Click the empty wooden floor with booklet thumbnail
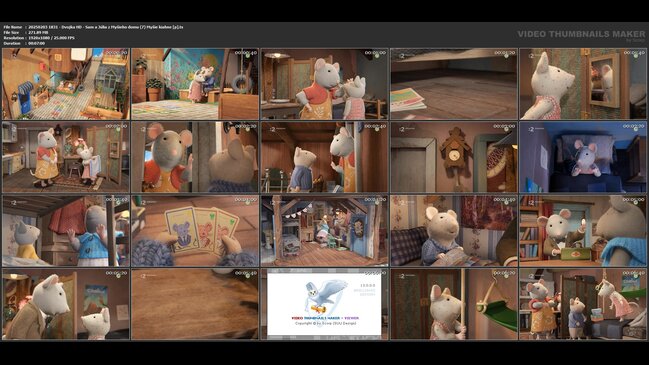This screenshot has height=365, width=649. click(454, 84)
